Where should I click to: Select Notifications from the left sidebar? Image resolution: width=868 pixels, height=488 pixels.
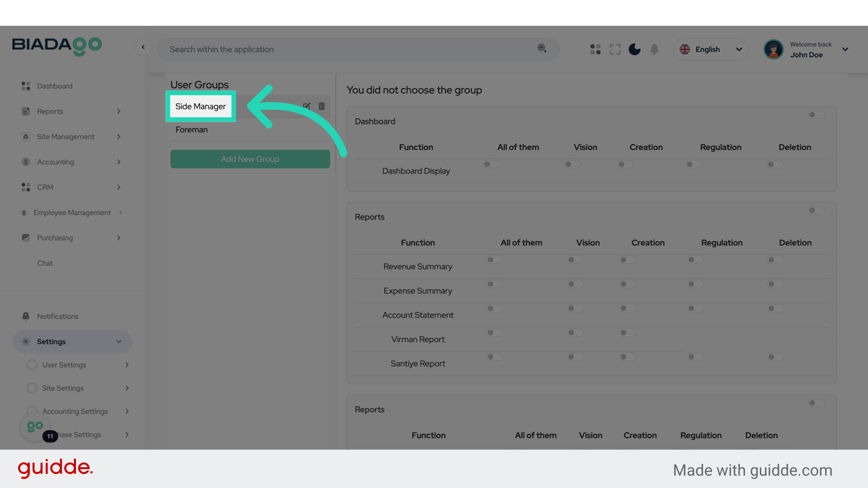pyautogui.click(x=57, y=316)
